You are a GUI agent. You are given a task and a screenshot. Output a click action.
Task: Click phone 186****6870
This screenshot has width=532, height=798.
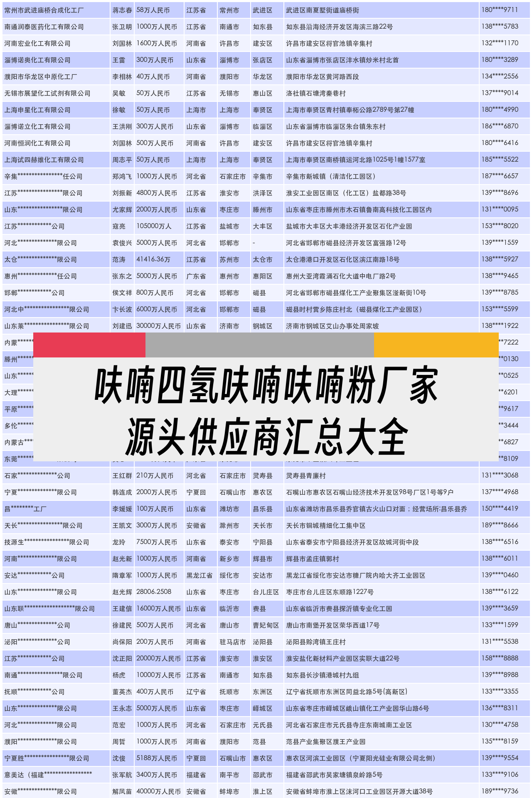500,126
